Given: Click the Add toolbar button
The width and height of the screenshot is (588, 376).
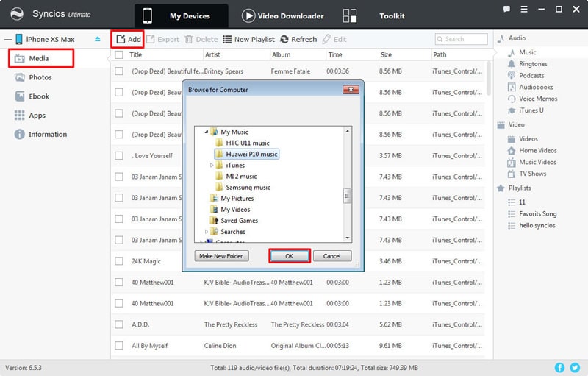Looking at the screenshot, I should tap(128, 39).
